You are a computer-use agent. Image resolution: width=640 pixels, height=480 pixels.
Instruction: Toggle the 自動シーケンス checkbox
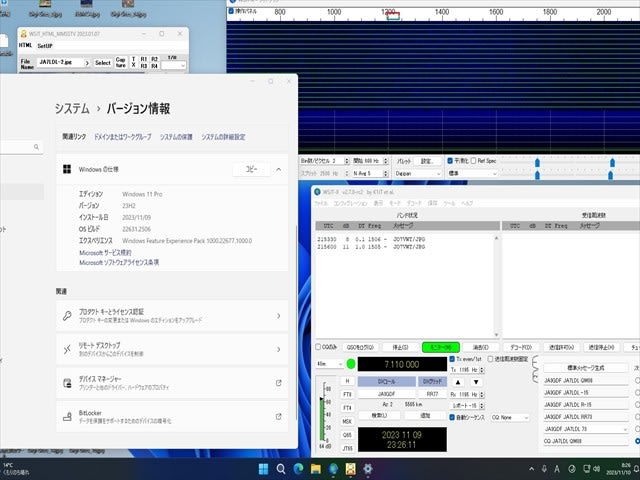452,417
